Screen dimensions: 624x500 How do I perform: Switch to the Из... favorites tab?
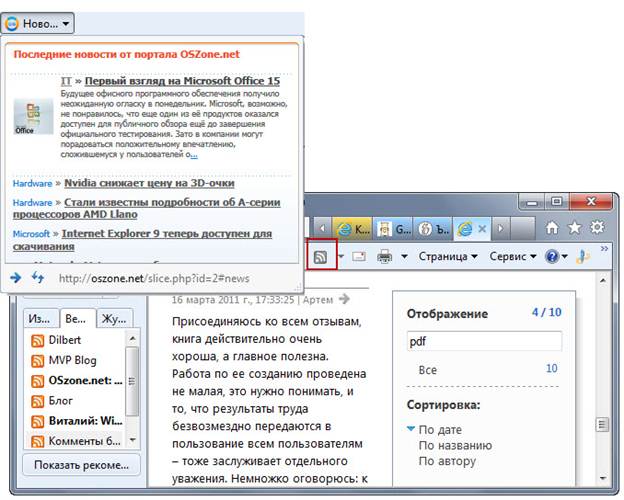tap(40, 319)
